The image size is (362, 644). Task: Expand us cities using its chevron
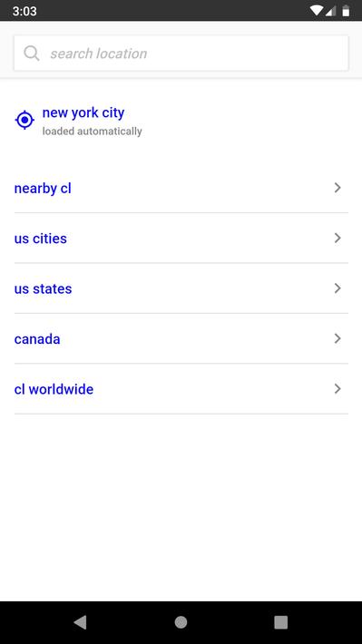click(338, 238)
